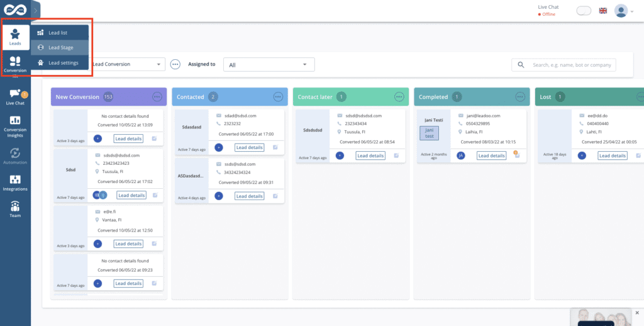Screen dimensions: 644x326
Task: Open Lead details for Jani Testi
Action: tap(492, 155)
